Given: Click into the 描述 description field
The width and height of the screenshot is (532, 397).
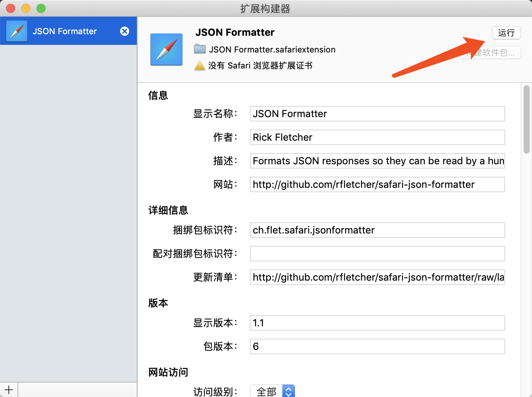Looking at the screenshot, I should (377, 161).
